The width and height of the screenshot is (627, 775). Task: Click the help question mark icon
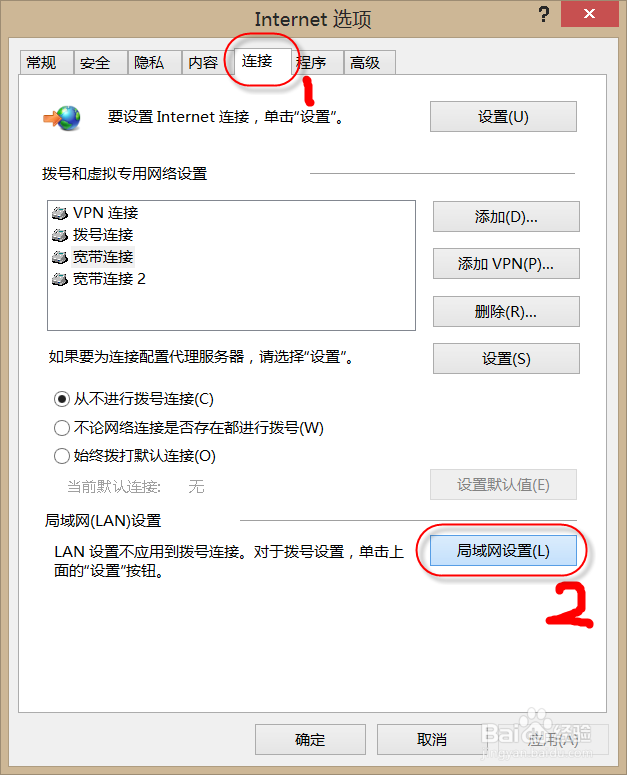[543, 14]
